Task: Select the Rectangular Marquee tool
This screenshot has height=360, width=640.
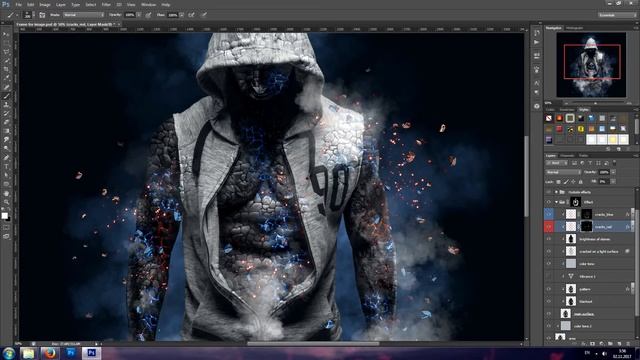Action: 6,43
